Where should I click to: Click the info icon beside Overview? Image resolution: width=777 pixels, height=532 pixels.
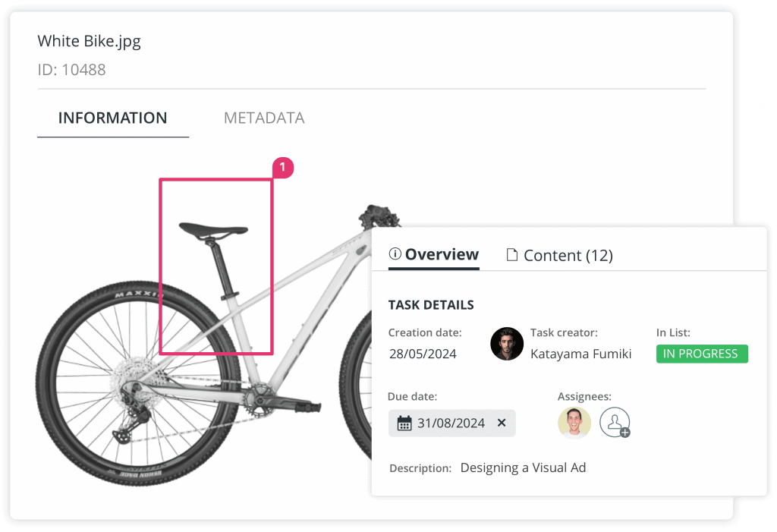click(x=395, y=255)
